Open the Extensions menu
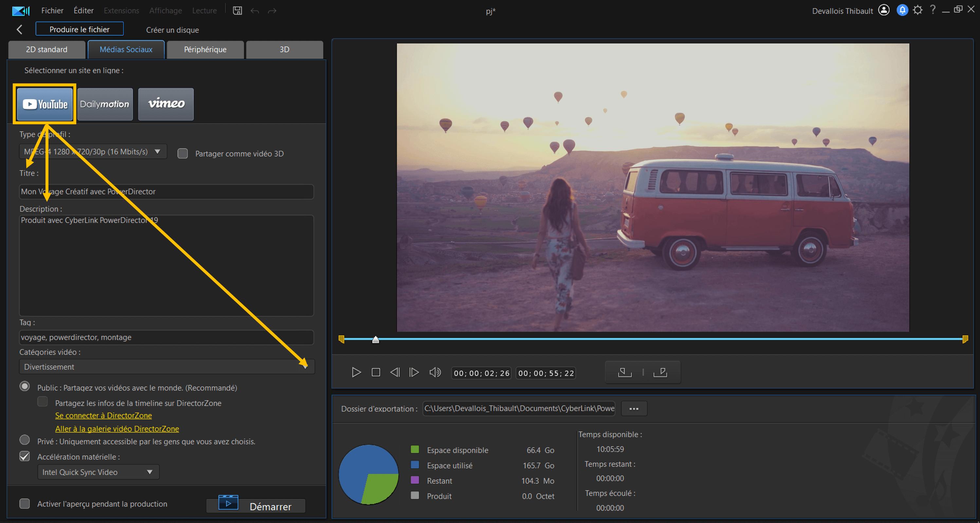 [121, 11]
